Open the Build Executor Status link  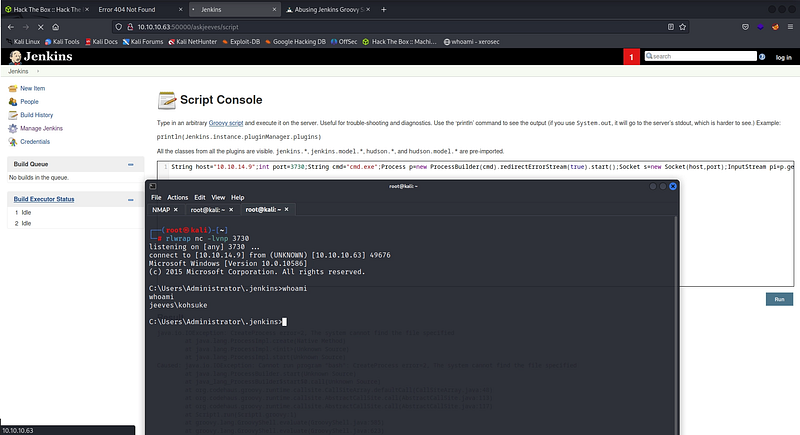44,199
